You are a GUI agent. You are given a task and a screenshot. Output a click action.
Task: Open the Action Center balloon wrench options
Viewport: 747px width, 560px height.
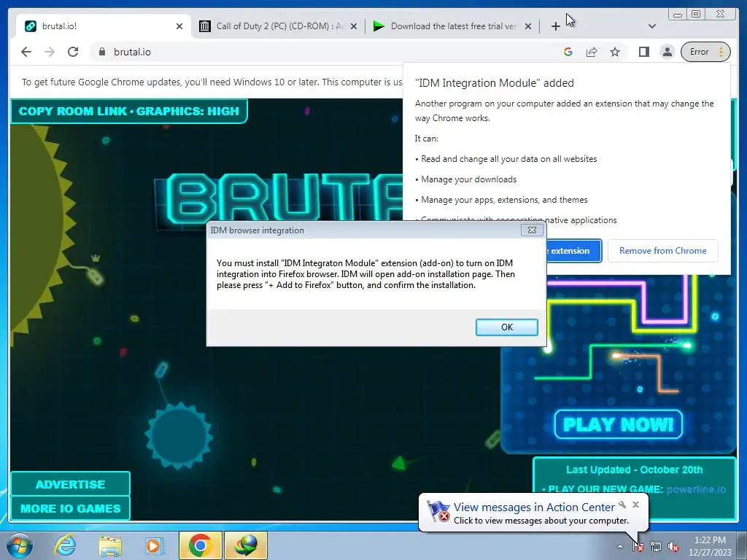(x=622, y=505)
